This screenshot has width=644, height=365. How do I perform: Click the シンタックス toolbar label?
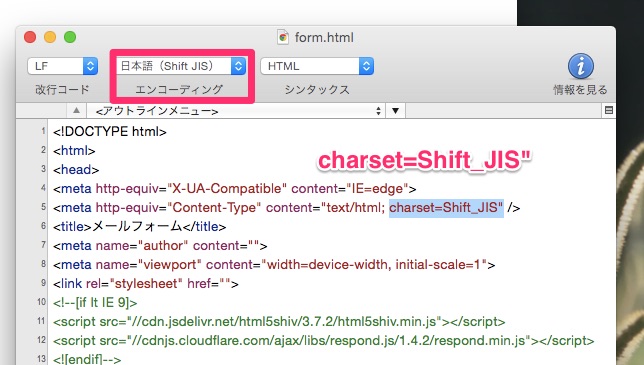coord(317,90)
